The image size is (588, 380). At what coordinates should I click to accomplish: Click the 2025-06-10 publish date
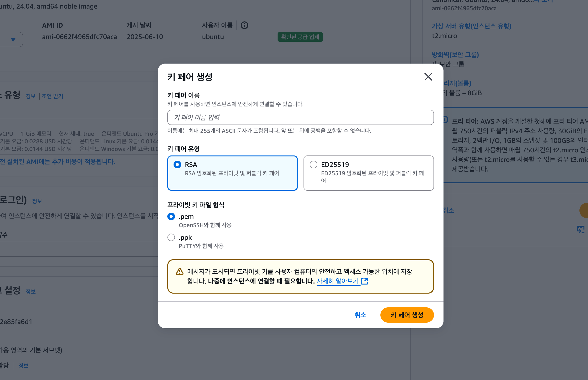coord(145,37)
